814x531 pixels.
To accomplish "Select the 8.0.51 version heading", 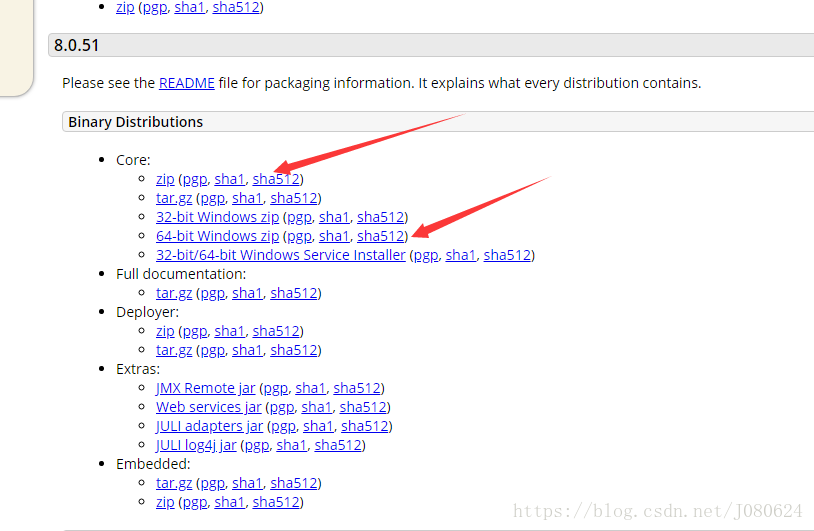I will (76, 45).
